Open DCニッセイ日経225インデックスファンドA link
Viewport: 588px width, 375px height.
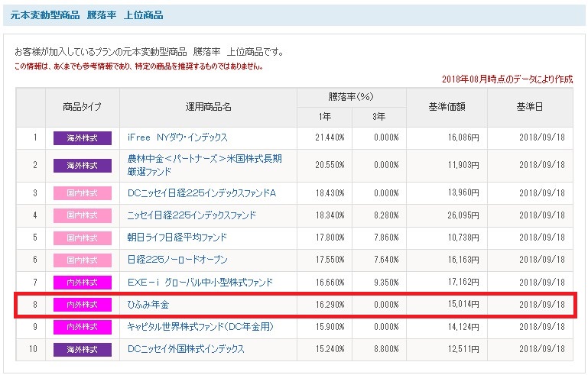[202, 193]
